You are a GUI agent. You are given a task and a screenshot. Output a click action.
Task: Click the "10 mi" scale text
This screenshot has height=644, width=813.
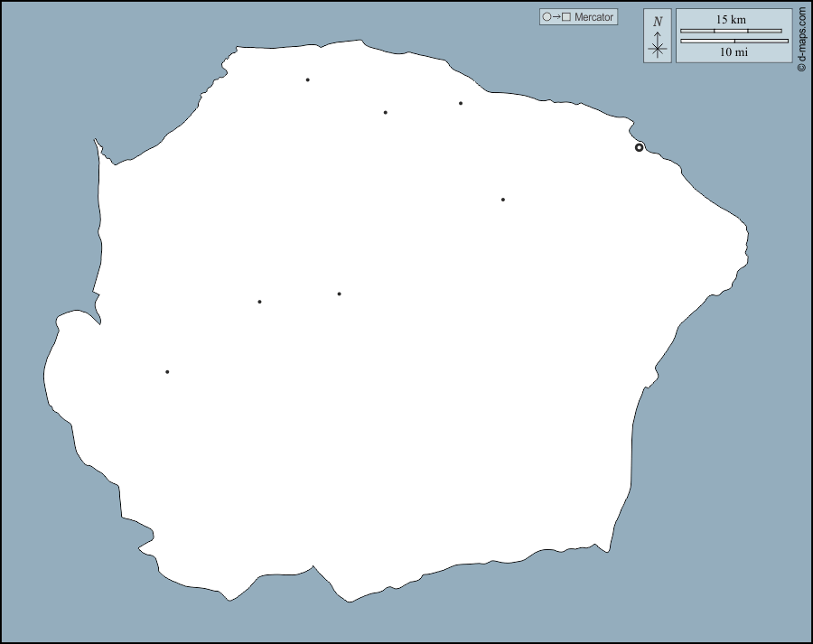click(733, 52)
